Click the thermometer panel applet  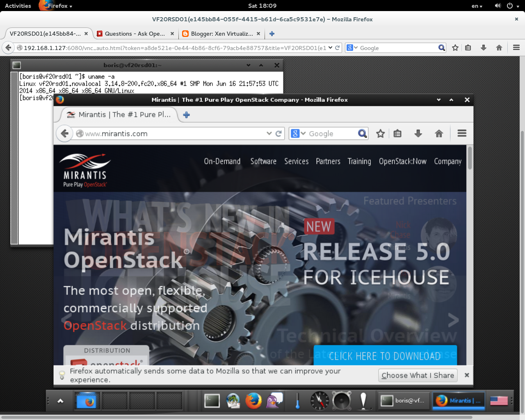pyautogui.click(x=297, y=401)
